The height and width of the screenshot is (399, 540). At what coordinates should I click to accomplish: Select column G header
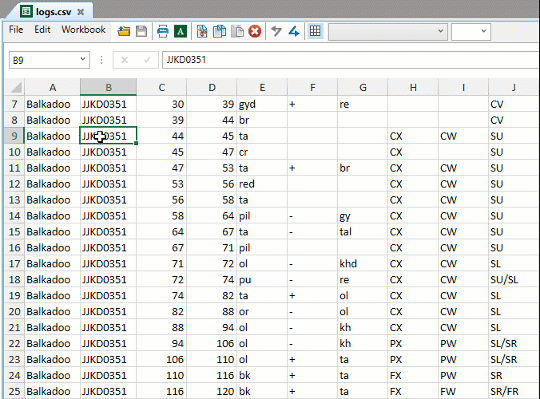point(363,87)
